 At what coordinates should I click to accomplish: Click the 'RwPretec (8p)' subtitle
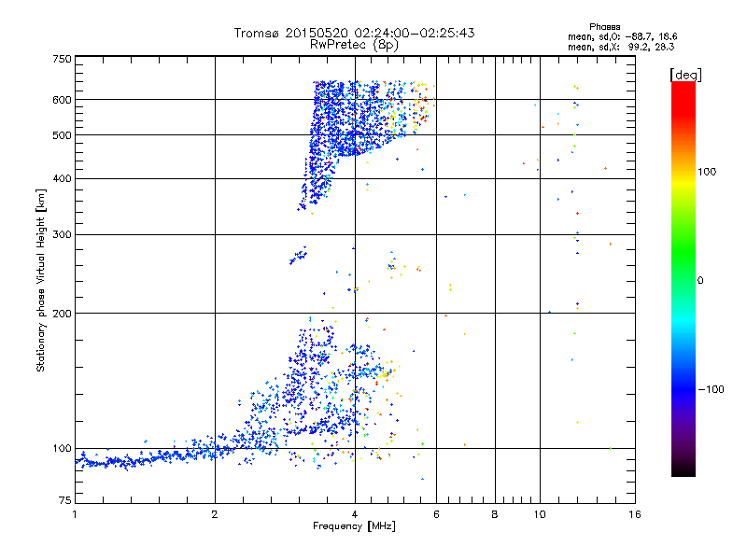tap(354, 45)
